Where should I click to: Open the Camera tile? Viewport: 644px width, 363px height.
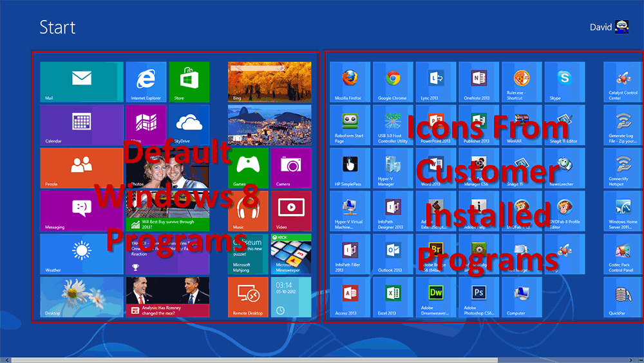pyautogui.click(x=291, y=168)
